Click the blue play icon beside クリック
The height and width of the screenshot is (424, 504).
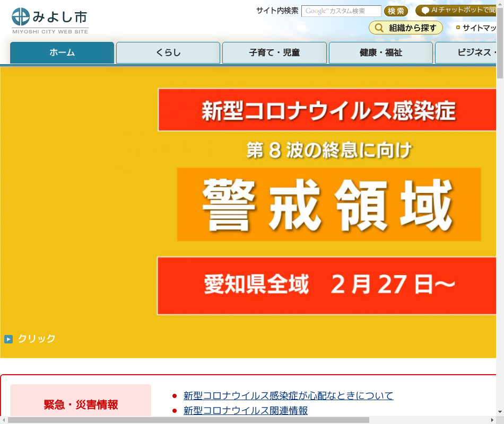click(8, 339)
